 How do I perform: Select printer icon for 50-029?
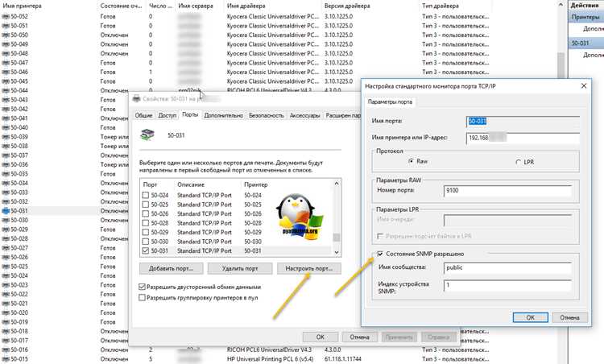(6, 230)
